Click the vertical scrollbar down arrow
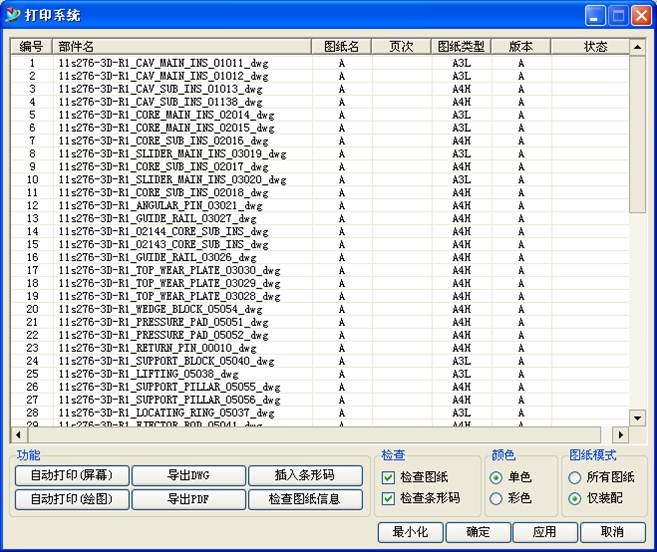The width and height of the screenshot is (657, 552). (637, 418)
